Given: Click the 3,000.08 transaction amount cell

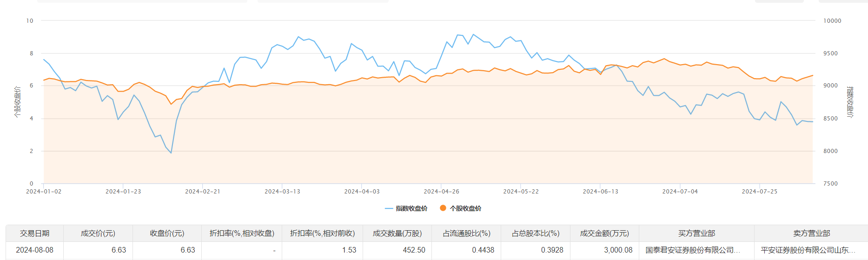Looking at the screenshot, I should [618, 250].
